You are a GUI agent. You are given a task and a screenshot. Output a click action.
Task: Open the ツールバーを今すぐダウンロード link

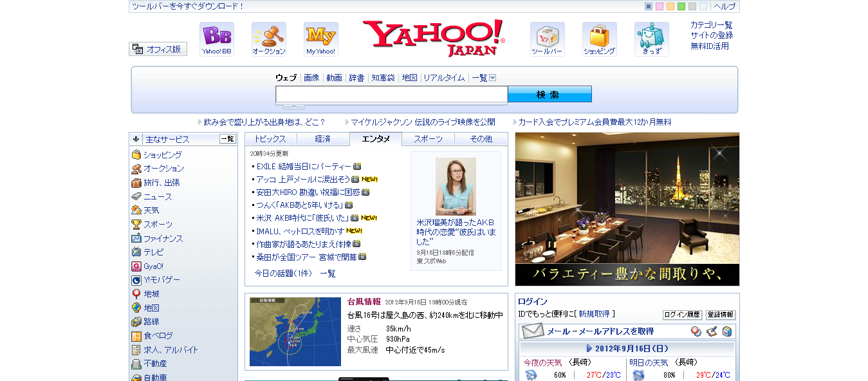[188, 6]
